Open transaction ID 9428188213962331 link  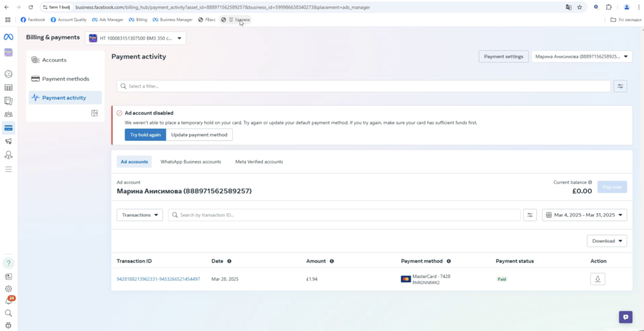pos(158,279)
